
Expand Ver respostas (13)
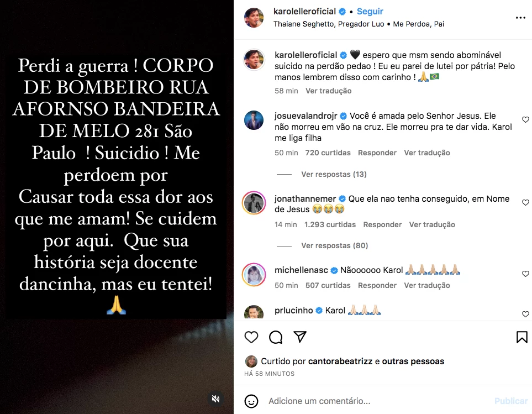click(334, 174)
